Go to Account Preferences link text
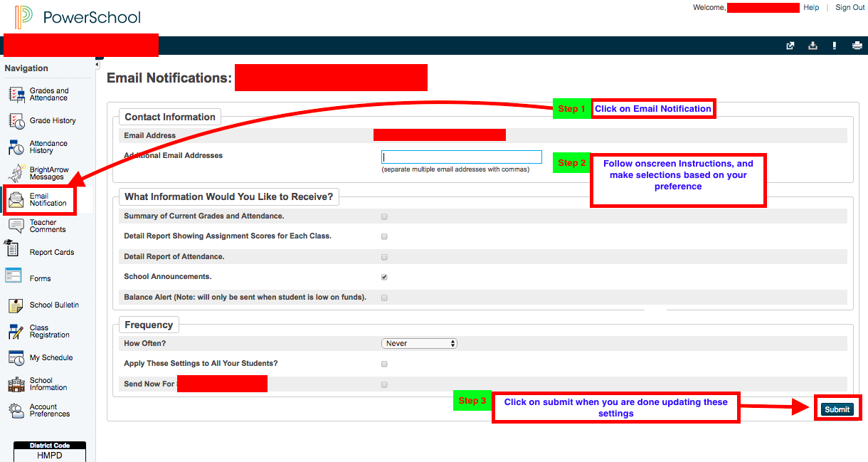 click(50, 411)
